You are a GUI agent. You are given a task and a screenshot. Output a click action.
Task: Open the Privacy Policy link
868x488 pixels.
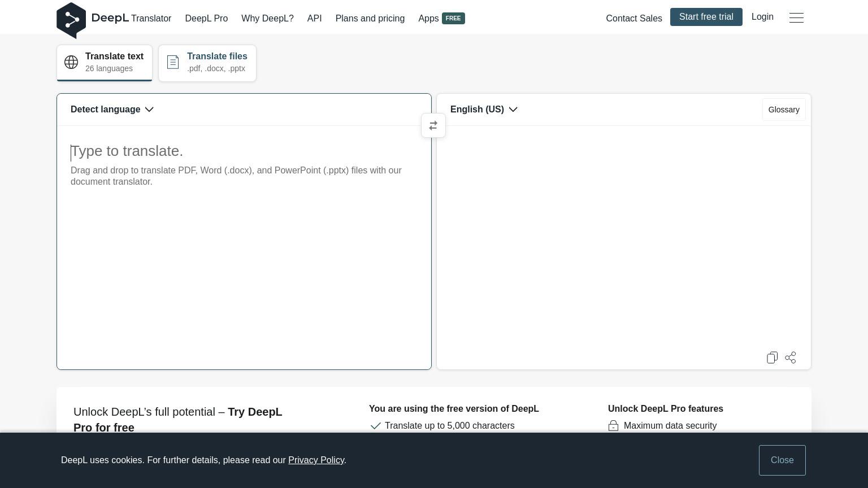(316, 460)
